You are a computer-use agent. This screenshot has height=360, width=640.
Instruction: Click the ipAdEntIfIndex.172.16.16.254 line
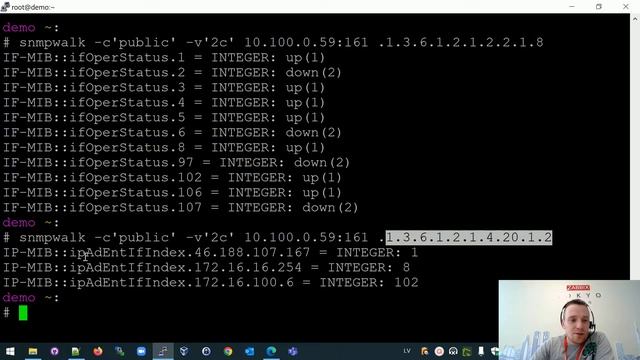coord(207,268)
